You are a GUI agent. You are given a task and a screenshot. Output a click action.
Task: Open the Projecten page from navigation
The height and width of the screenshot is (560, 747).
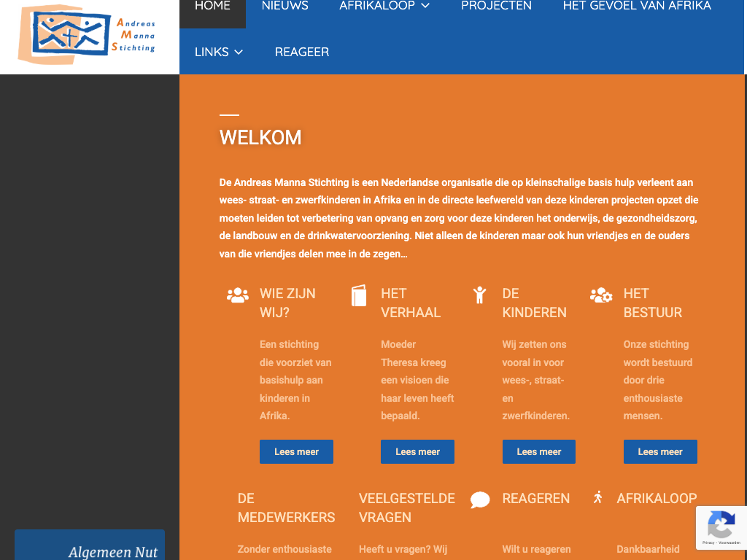pos(496,6)
